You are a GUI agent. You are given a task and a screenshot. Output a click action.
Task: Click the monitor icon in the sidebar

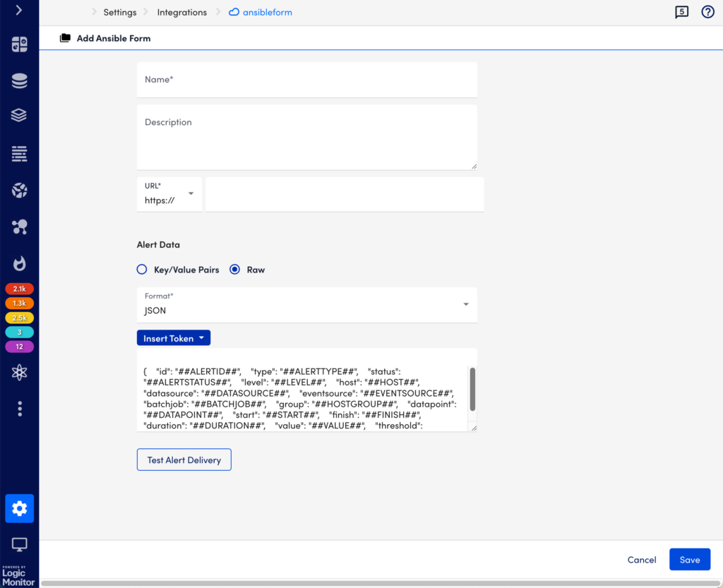tap(19, 544)
